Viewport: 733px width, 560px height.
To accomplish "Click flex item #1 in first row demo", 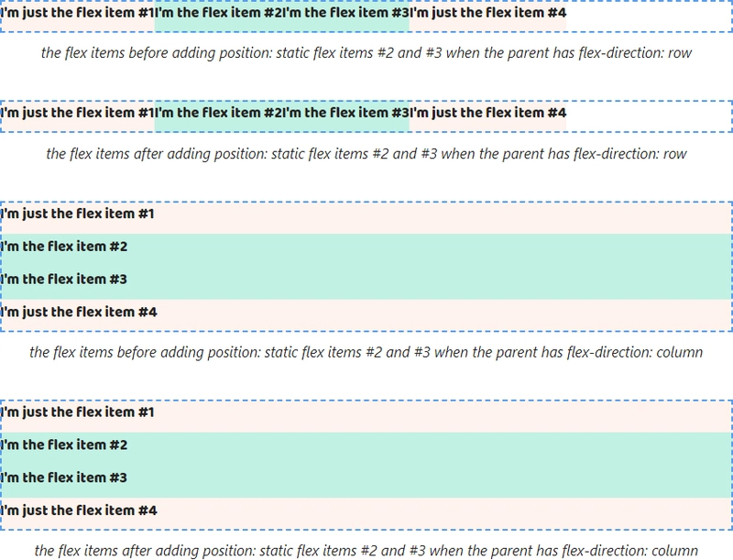I will pyautogui.click(x=78, y=16).
